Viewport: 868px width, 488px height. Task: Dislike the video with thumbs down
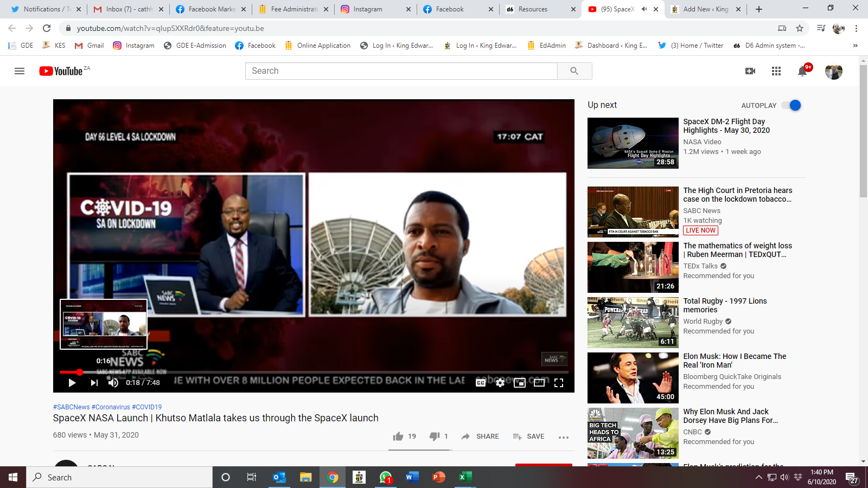tap(435, 436)
